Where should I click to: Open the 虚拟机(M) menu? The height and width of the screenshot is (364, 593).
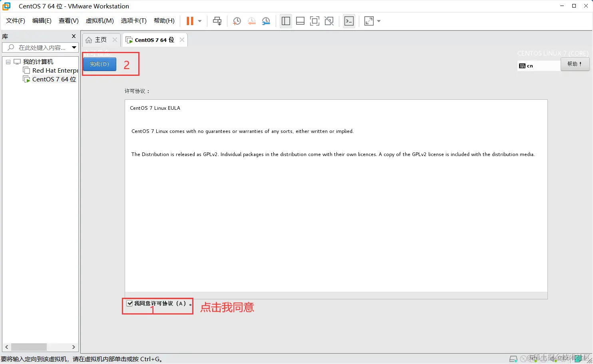[x=100, y=21]
